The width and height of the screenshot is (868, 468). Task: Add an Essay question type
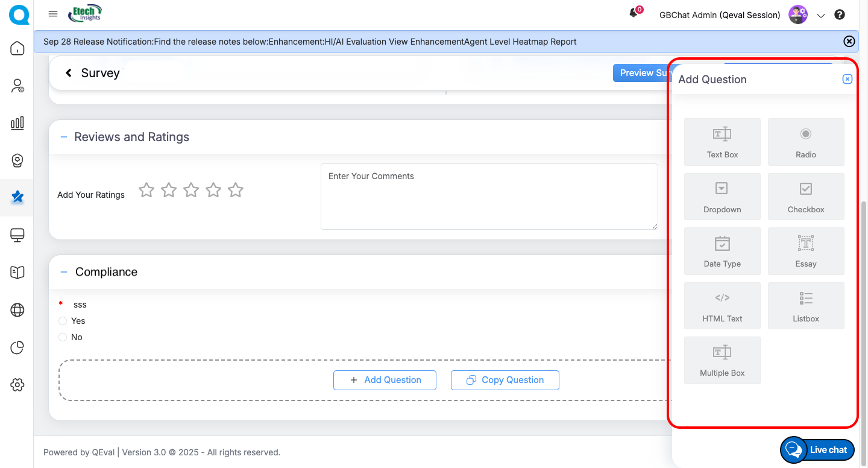click(x=806, y=251)
